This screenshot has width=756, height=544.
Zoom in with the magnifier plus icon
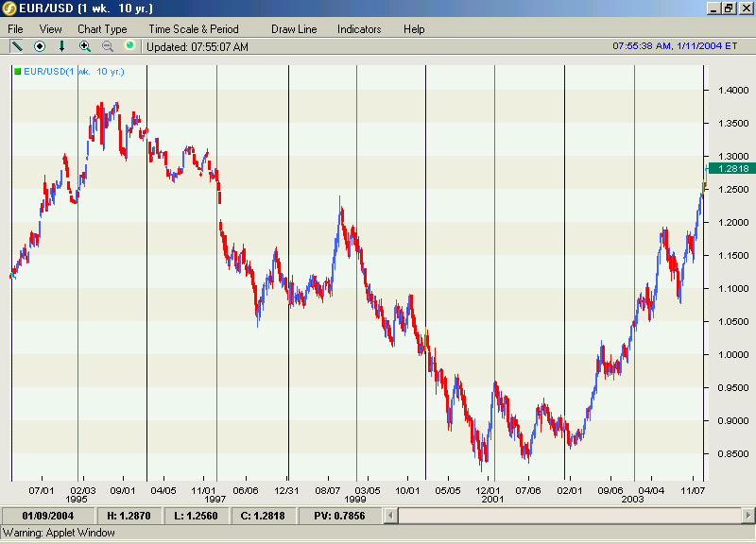coord(85,46)
